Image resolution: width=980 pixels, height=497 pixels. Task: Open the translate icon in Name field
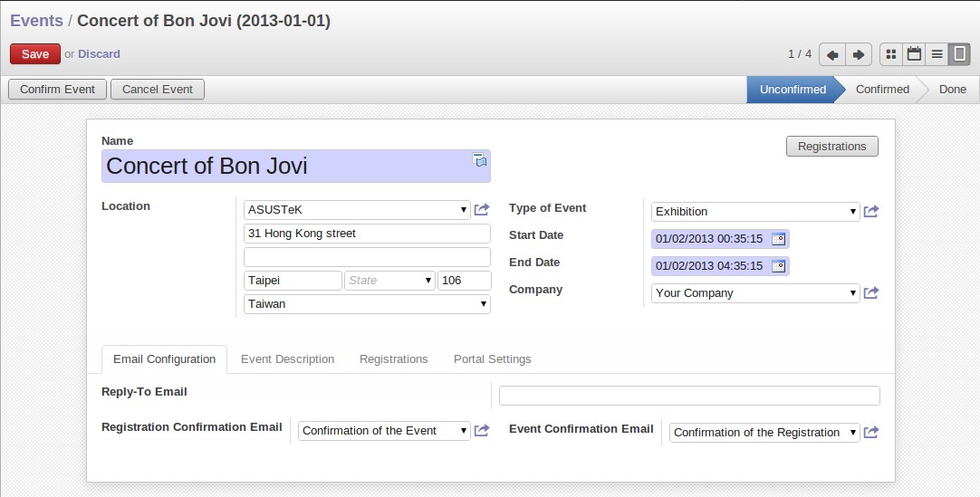pyautogui.click(x=479, y=160)
